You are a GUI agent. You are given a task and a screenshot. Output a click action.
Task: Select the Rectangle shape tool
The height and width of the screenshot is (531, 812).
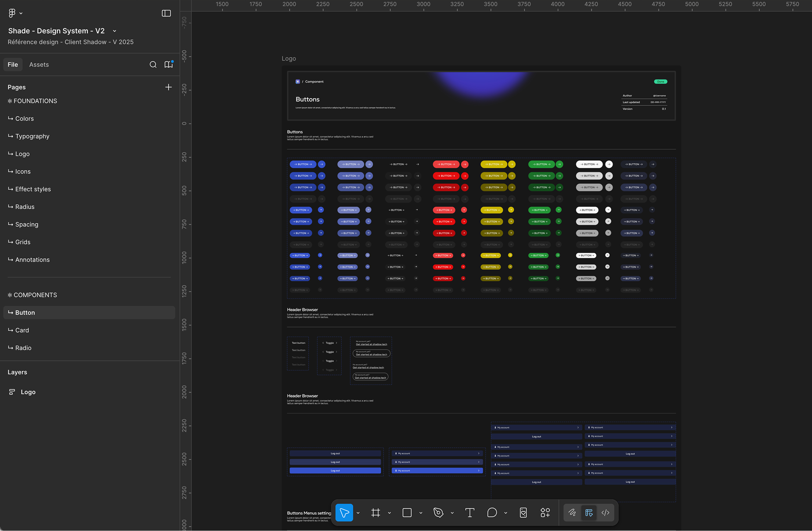coord(407,513)
